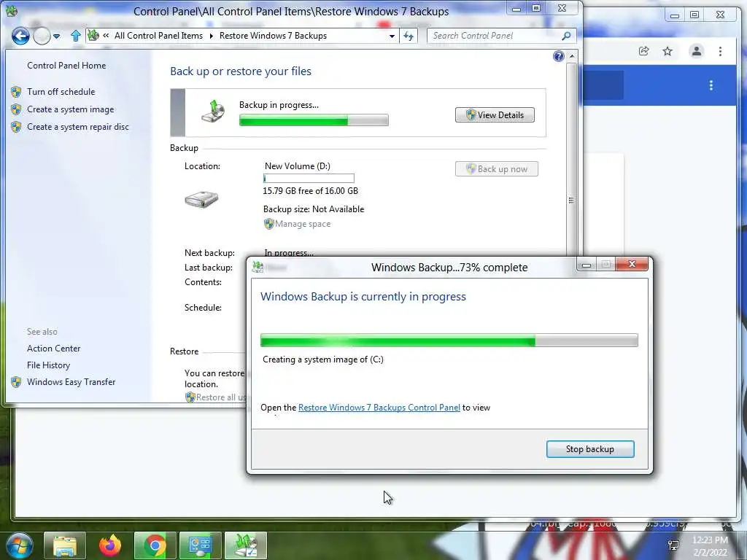
Task: Open the recent pages dropdown arrow
Action: 57,36
